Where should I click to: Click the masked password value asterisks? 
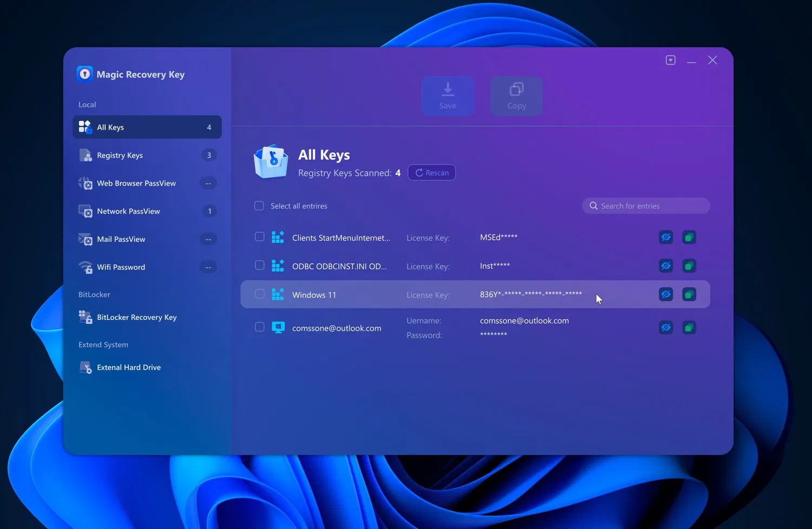[494, 335]
